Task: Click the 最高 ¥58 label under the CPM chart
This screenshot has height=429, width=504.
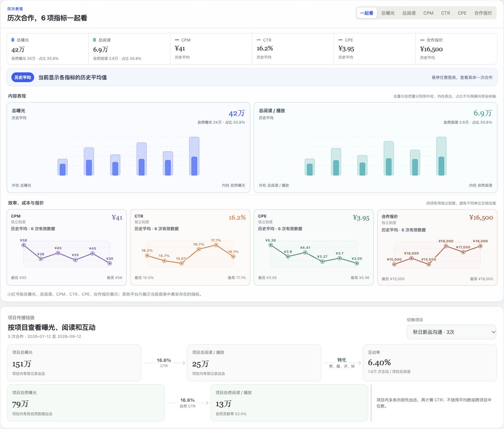Action: [115, 278]
